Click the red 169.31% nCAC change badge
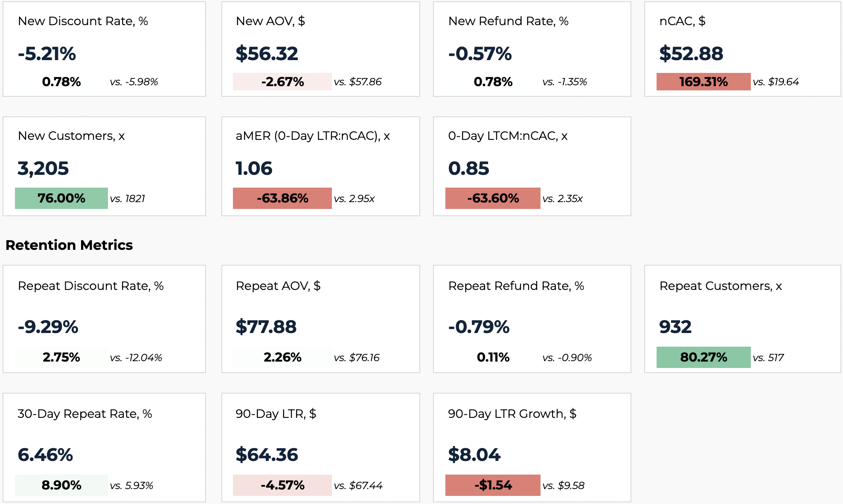The width and height of the screenshot is (843, 504). (703, 81)
